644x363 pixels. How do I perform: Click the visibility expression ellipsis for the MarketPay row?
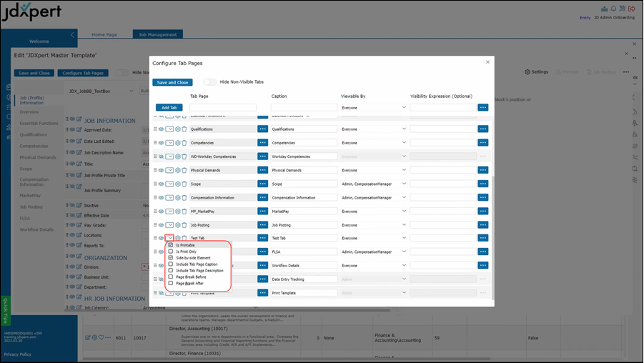tap(483, 212)
